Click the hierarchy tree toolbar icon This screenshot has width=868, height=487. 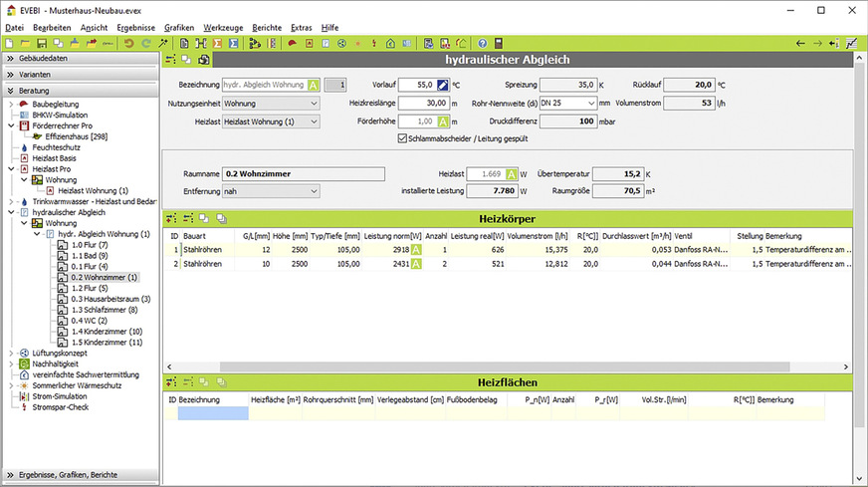(255, 43)
